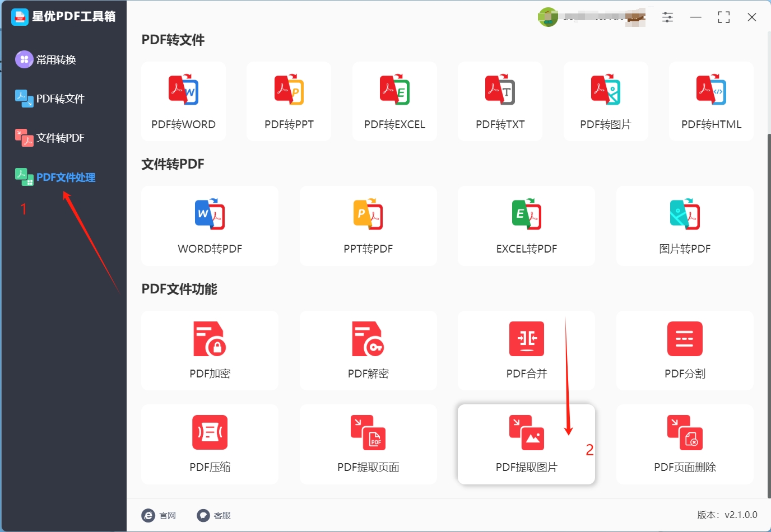
Task: Click the 客服 chat bubble icon
Action: (203, 515)
